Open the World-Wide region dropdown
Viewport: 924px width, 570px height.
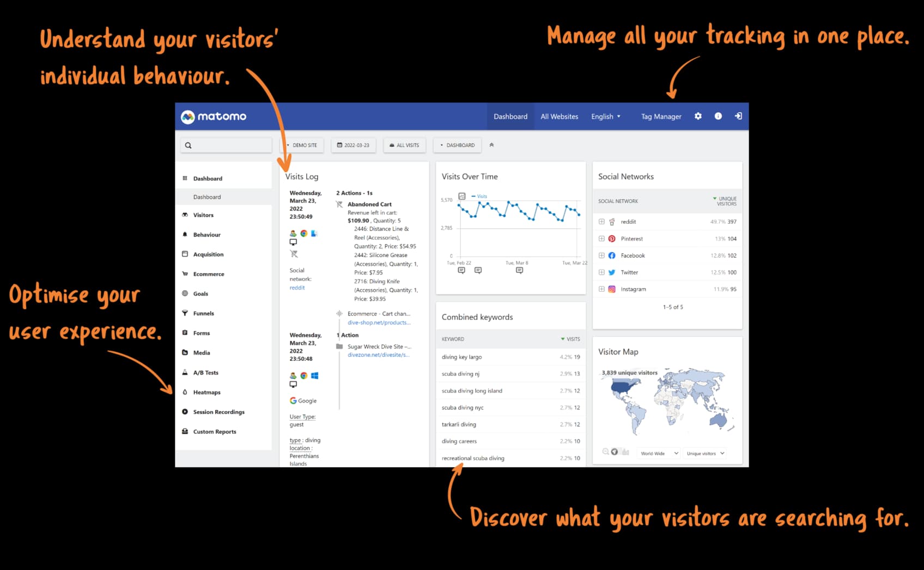658,453
